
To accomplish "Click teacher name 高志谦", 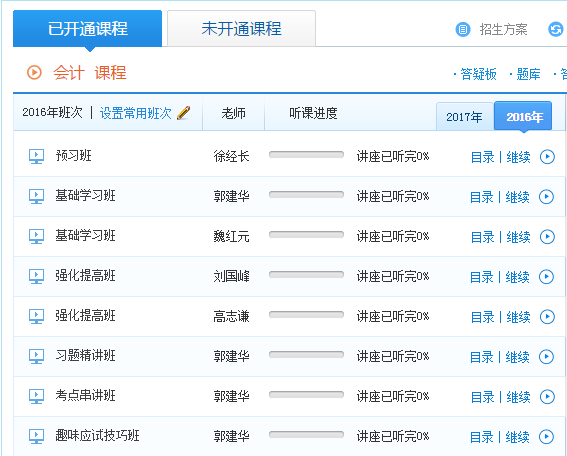I will [x=231, y=316].
